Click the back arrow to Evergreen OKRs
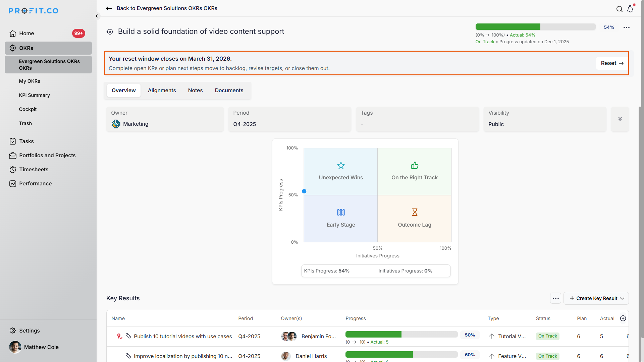Viewport: 644px width, 362px height. pos(109,8)
